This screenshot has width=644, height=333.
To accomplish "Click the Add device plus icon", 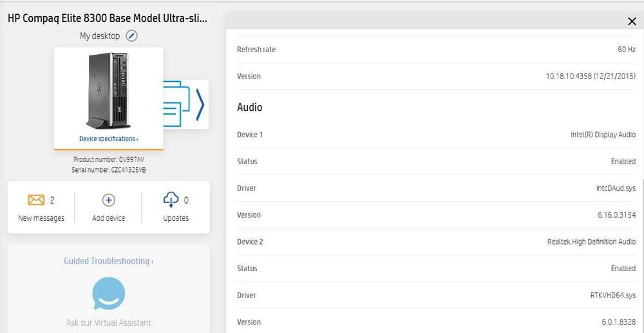I will [108, 200].
